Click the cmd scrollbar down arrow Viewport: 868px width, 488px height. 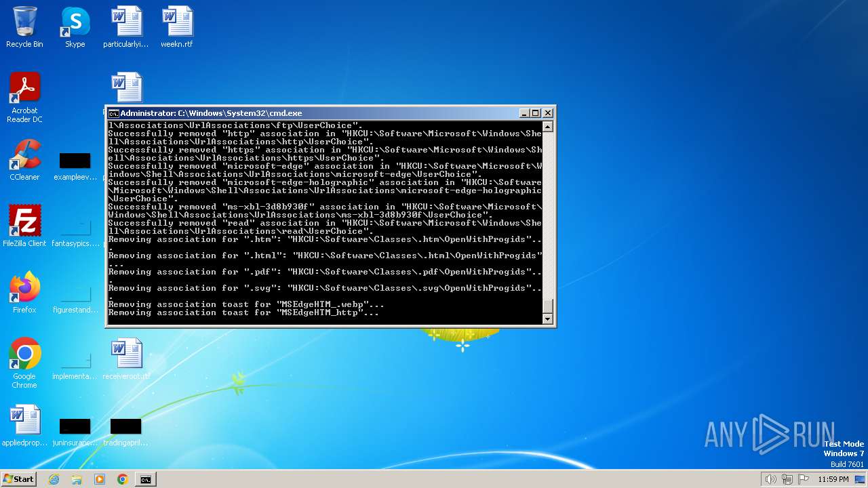tap(548, 319)
